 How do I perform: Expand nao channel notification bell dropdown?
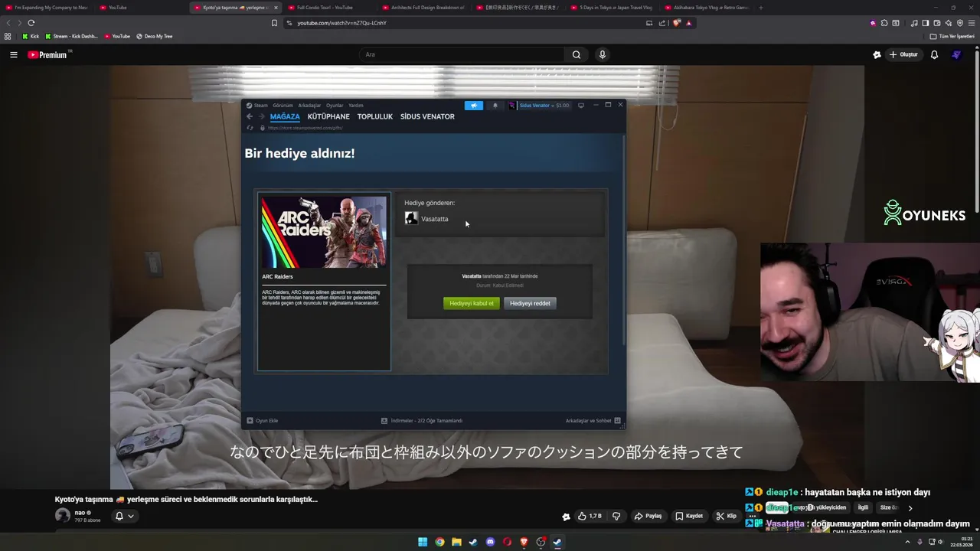pyautogui.click(x=124, y=516)
